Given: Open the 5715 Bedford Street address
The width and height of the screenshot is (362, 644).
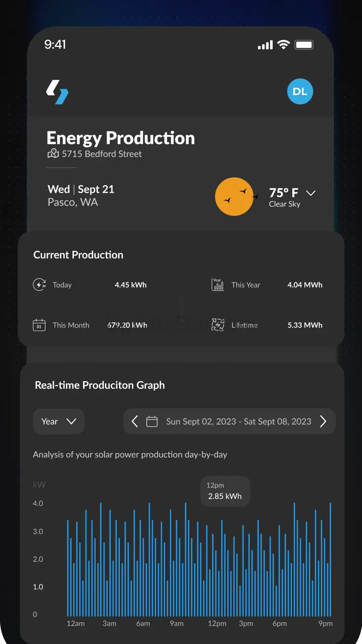Looking at the screenshot, I should pos(102,154).
